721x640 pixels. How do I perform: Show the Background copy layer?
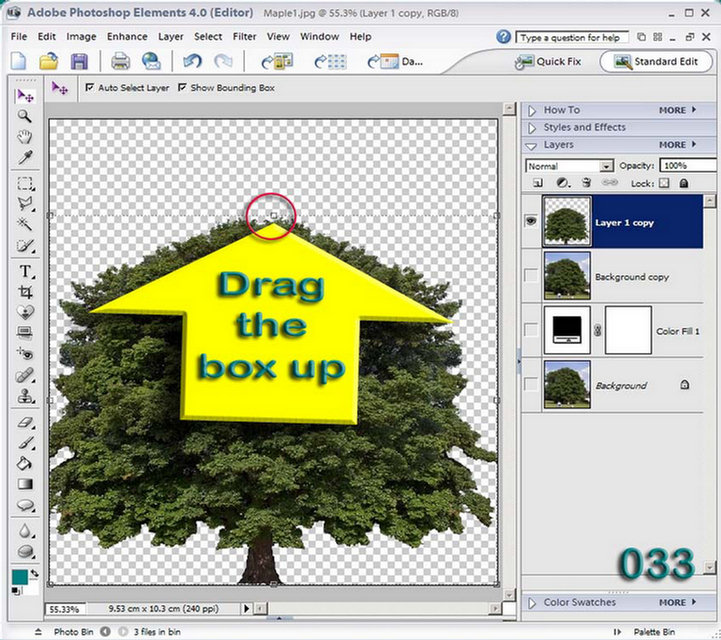pyautogui.click(x=531, y=275)
